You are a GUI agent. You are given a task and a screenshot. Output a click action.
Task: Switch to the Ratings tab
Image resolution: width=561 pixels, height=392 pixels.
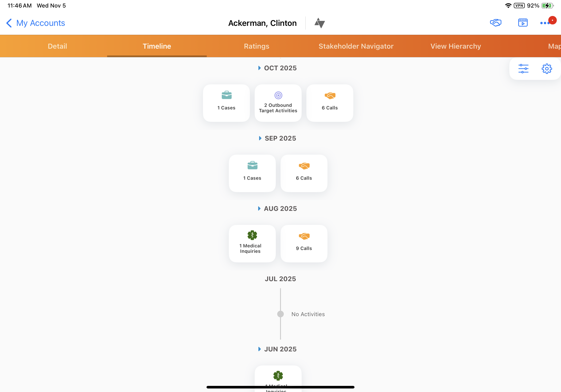[256, 46]
